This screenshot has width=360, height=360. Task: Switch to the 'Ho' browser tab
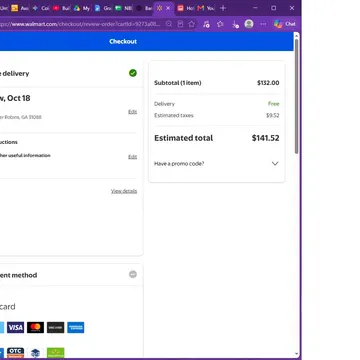click(x=185, y=8)
